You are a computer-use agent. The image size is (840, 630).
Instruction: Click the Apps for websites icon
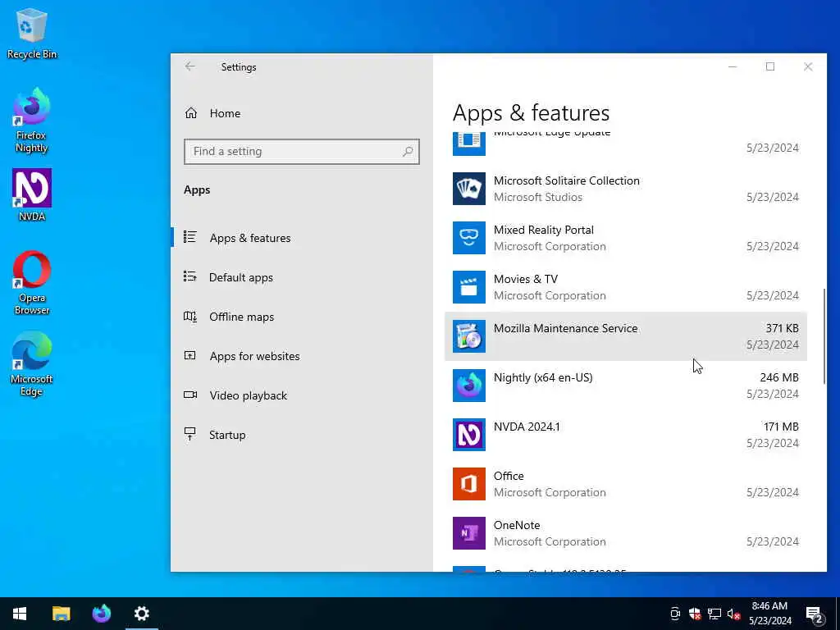189,355
